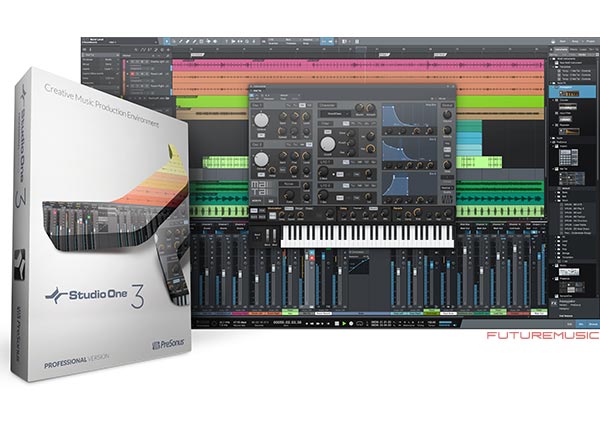Viewport: 600px width, 430px height.
Task: Switch to the Song page at top right
Action: pos(575,41)
